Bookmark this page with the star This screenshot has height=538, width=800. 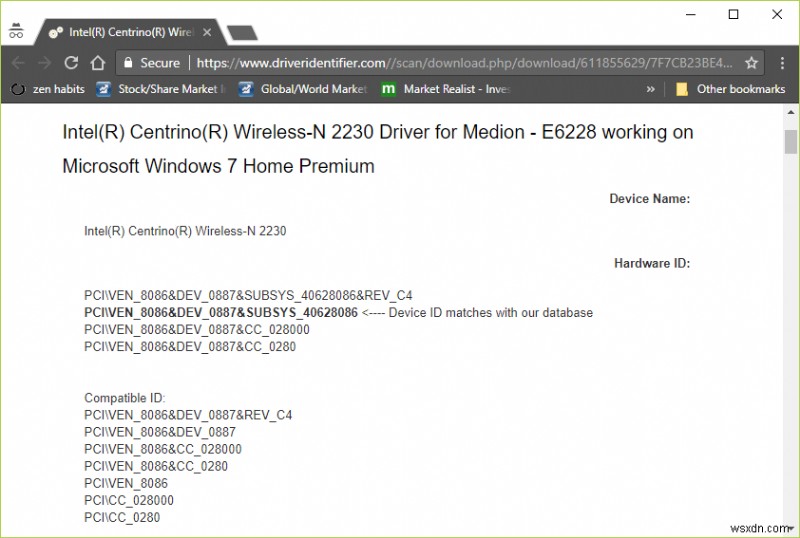[751, 63]
